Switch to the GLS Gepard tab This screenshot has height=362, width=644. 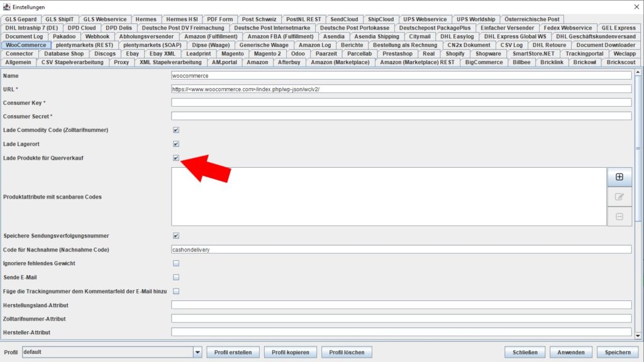tap(21, 19)
